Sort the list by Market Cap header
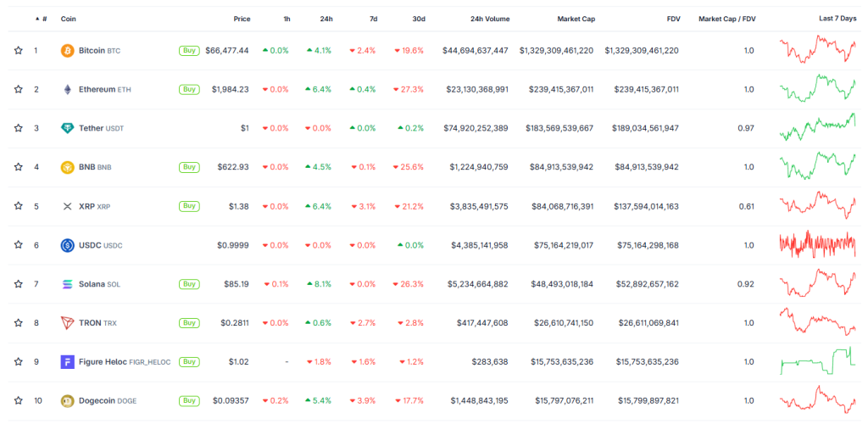Screen dimensions: 868x424 pyautogui.click(x=575, y=19)
